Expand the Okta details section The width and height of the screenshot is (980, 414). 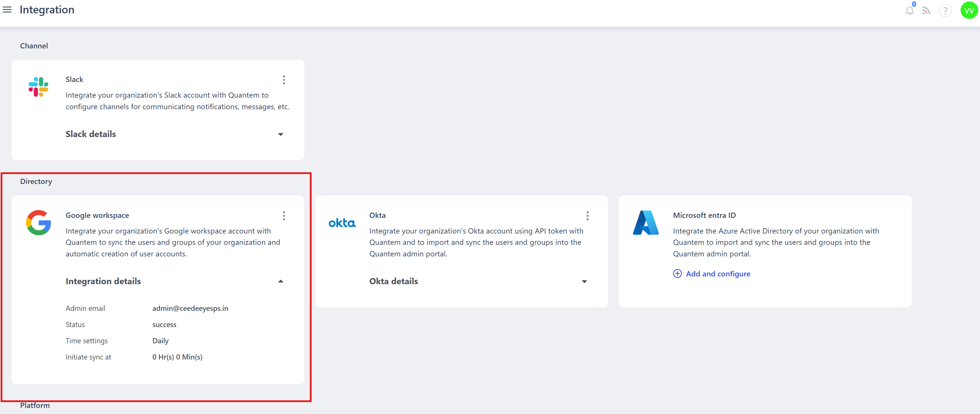584,282
